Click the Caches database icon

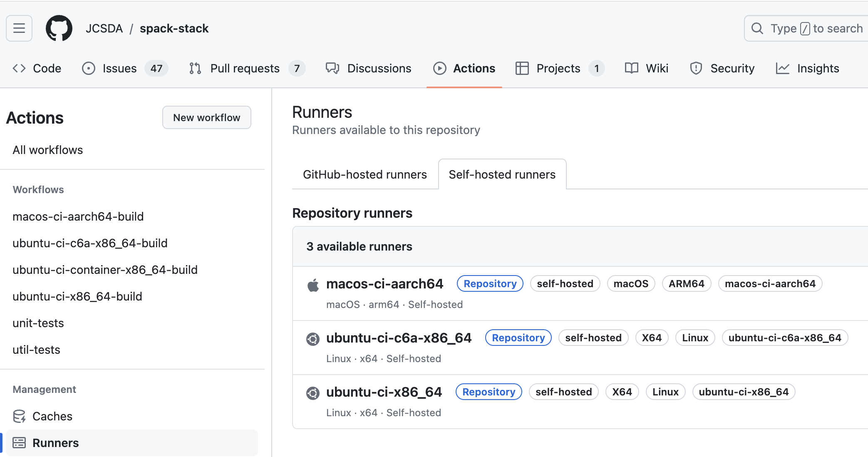[x=19, y=416]
